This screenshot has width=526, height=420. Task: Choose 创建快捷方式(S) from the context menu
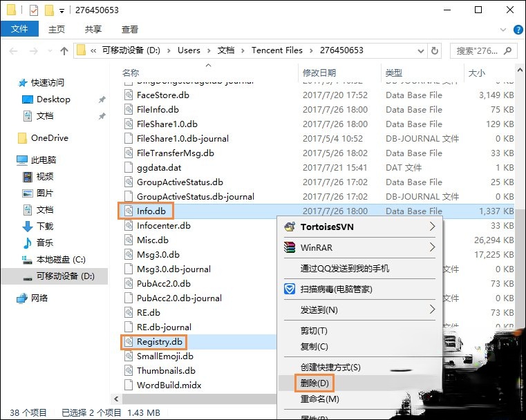point(360,367)
